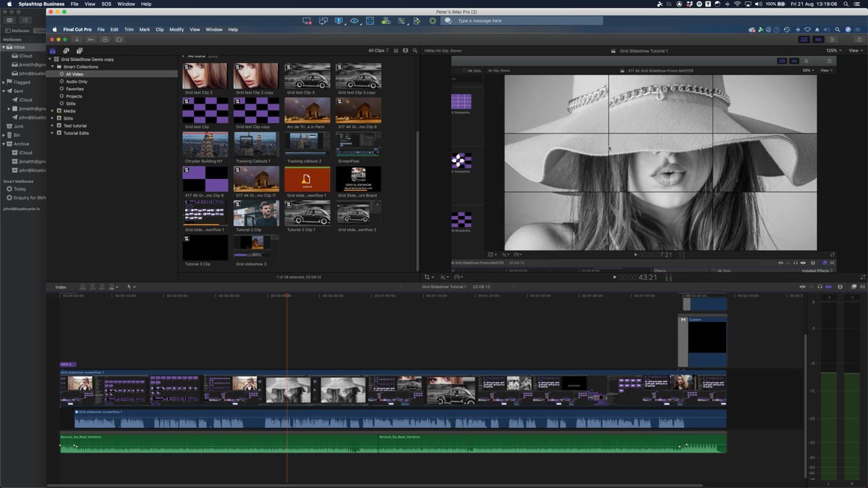This screenshot has width=868, height=488.
Task: Select the Grid test Clip 2 thumbnail
Action: coord(205,76)
